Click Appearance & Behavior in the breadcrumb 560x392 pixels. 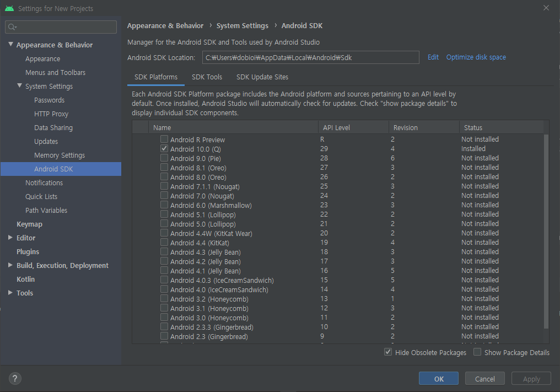[x=165, y=26]
